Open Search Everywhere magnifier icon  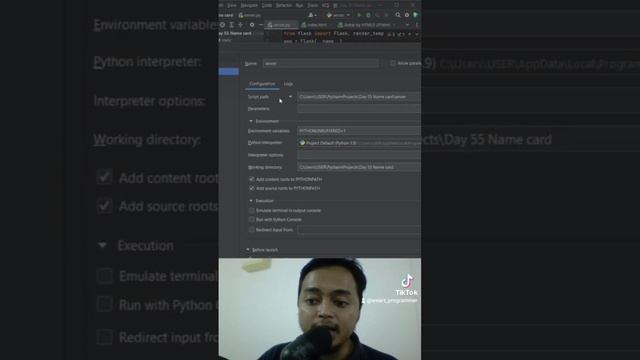pyautogui.click(x=398, y=15)
